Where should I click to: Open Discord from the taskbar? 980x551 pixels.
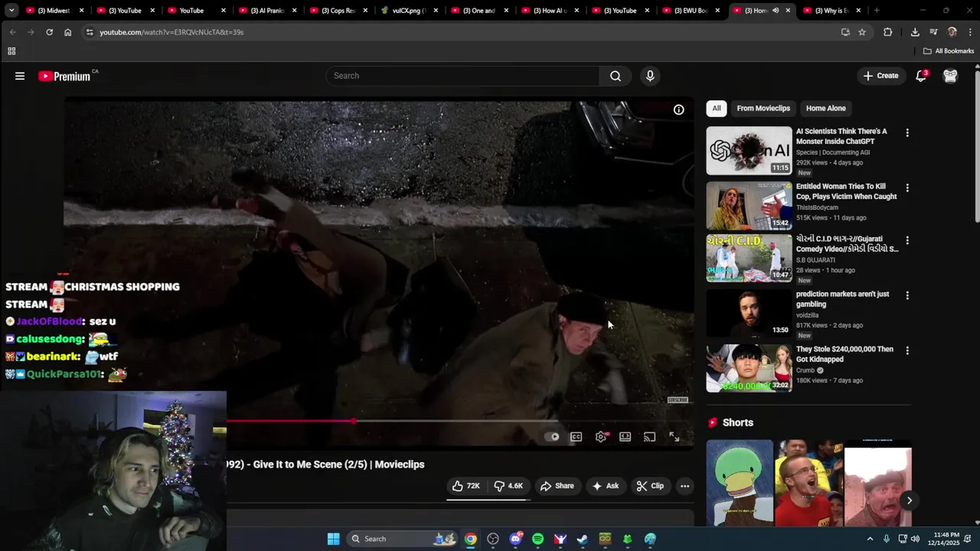pos(515,539)
